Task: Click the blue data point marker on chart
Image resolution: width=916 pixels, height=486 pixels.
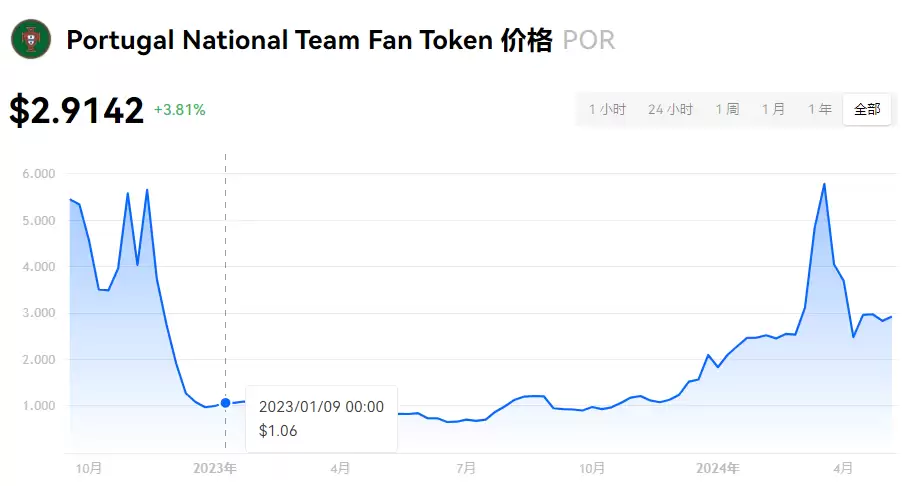Action: 225,403
